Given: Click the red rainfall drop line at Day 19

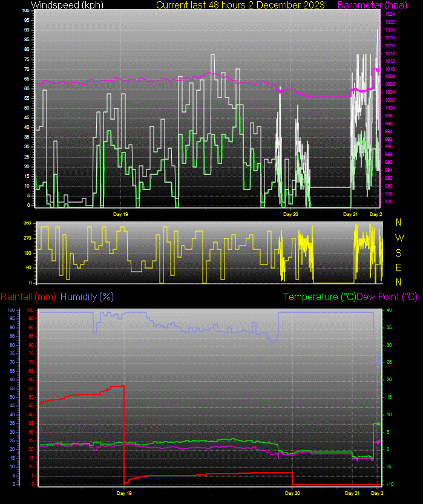Looking at the screenshot, I should tap(124, 436).
